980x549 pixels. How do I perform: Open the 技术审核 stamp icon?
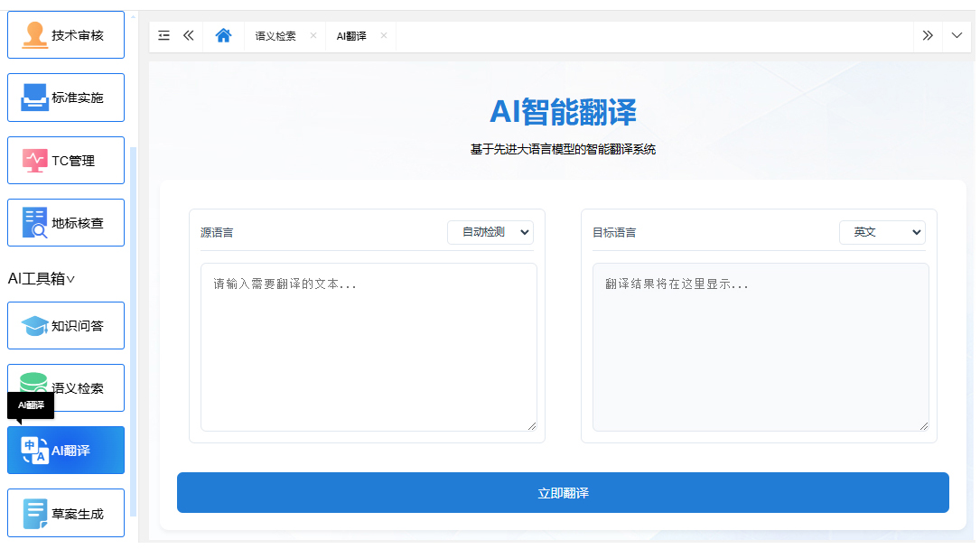click(34, 35)
